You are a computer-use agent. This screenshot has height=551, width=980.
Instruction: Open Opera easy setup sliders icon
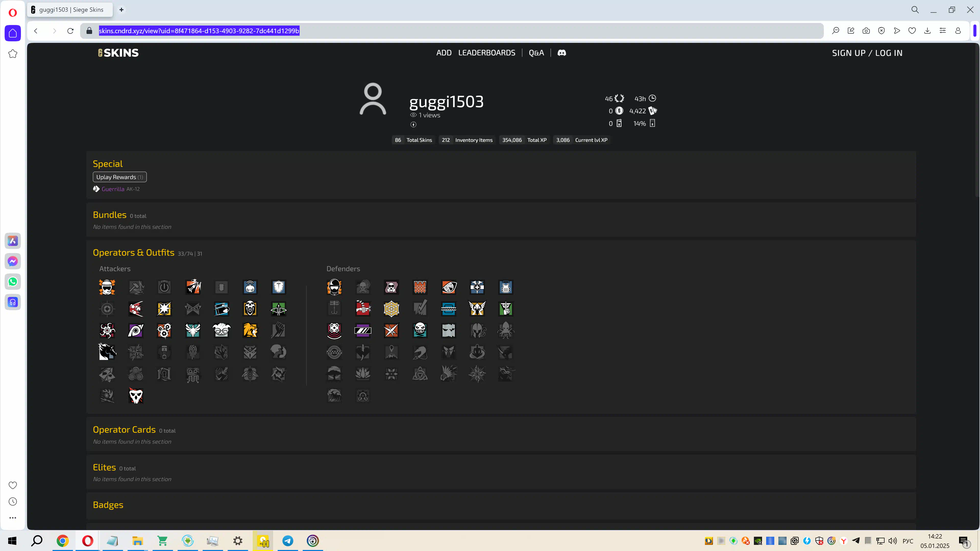pyautogui.click(x=942, y=31)
